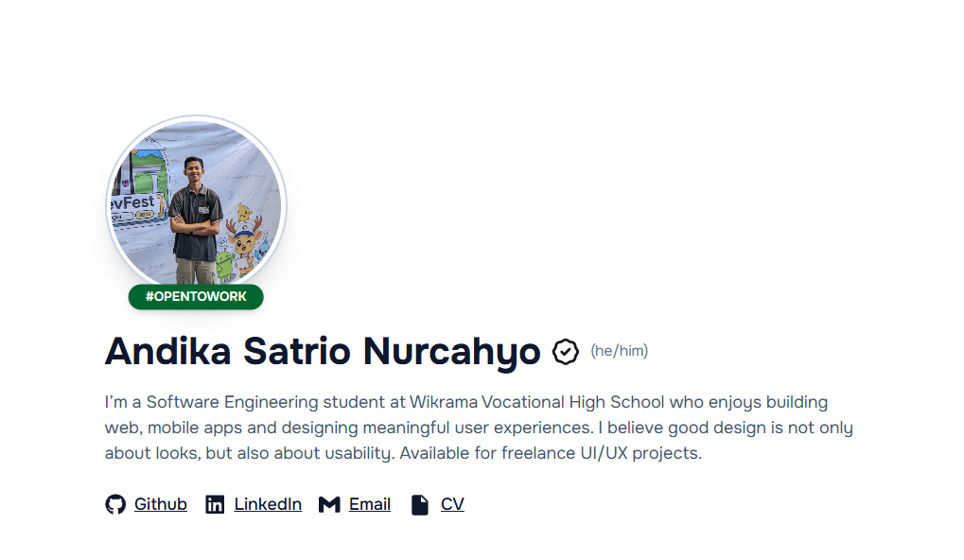
Task: Click the GitHub octocat icon
Action: (x=116, y=503)
